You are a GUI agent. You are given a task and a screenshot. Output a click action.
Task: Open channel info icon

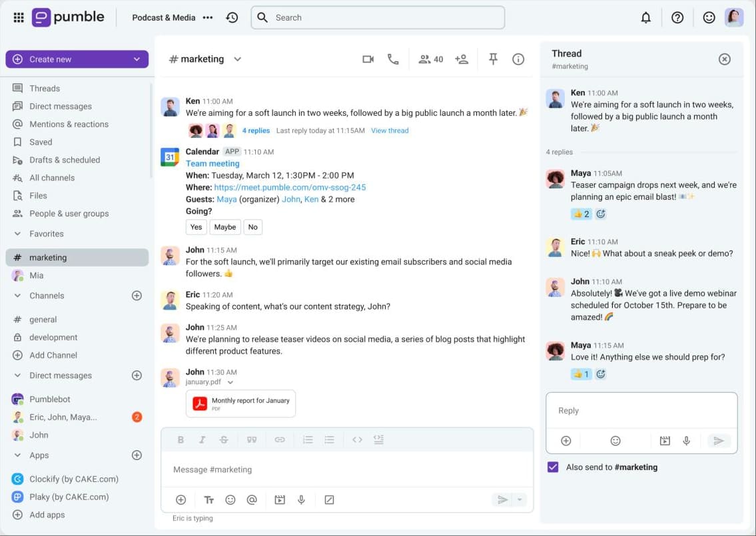click(518, 59)
